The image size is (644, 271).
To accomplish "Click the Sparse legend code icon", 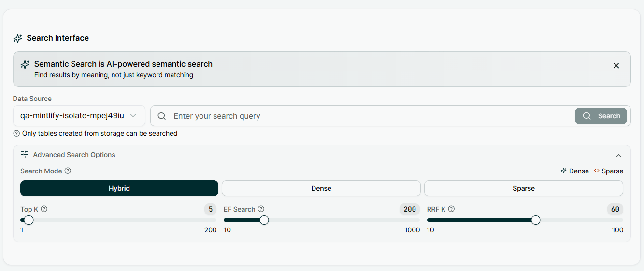I will [x=597, y=171].
